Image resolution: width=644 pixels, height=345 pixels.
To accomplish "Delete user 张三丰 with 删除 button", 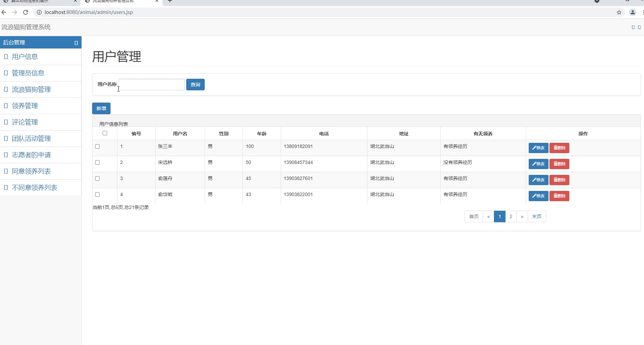I will click(x=559, y=148).
